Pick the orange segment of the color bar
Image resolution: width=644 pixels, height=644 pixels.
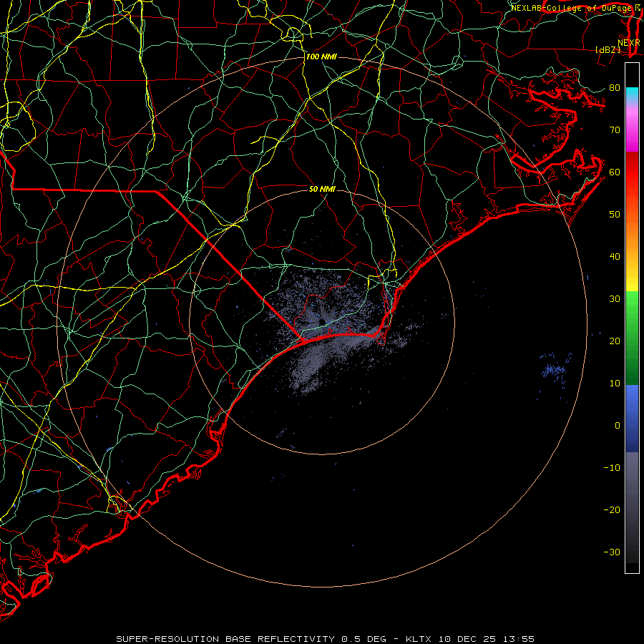pyautogui.click(x=632, y=230)
